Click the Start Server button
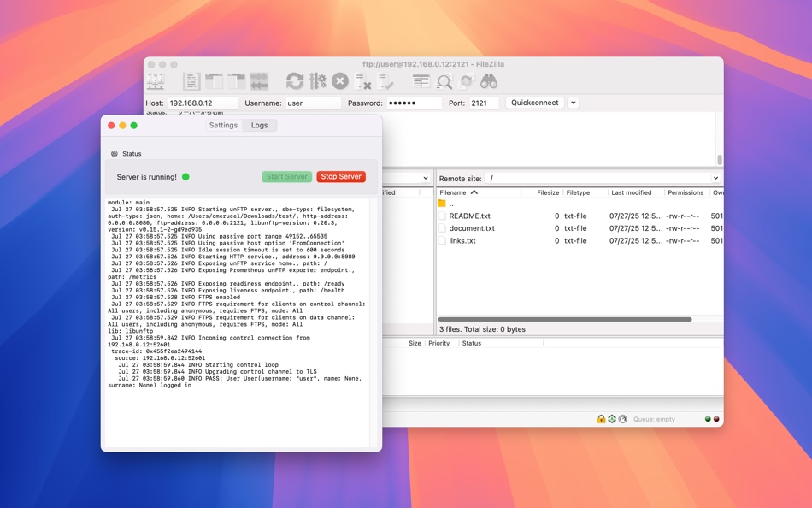This screenshot has height=508, width=812. [x=287, y=177]
